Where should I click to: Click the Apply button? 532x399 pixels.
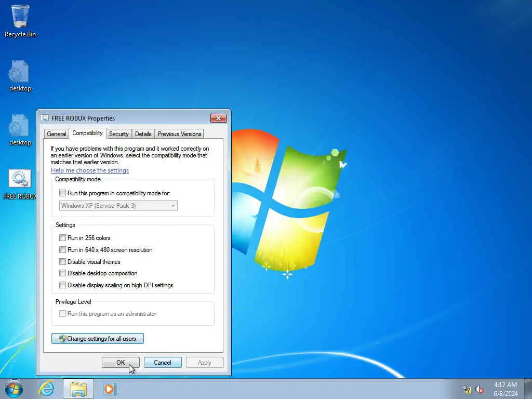click(x=205, y=362)
